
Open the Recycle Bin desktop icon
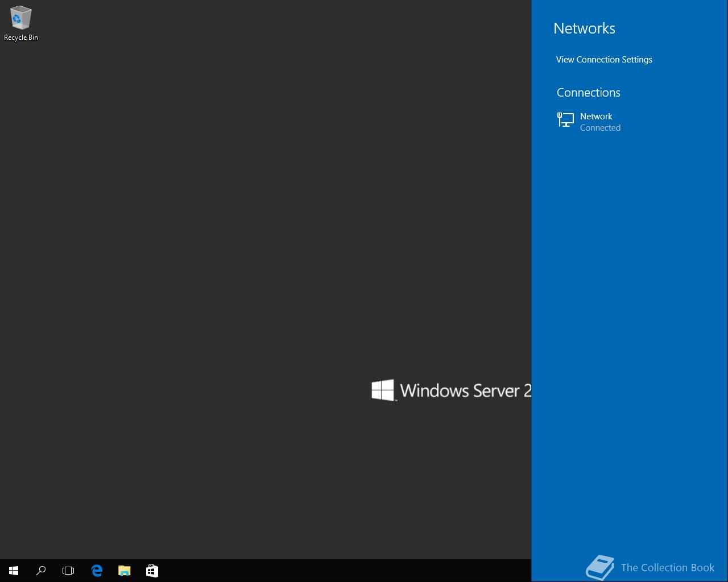[x=20, y=23]
